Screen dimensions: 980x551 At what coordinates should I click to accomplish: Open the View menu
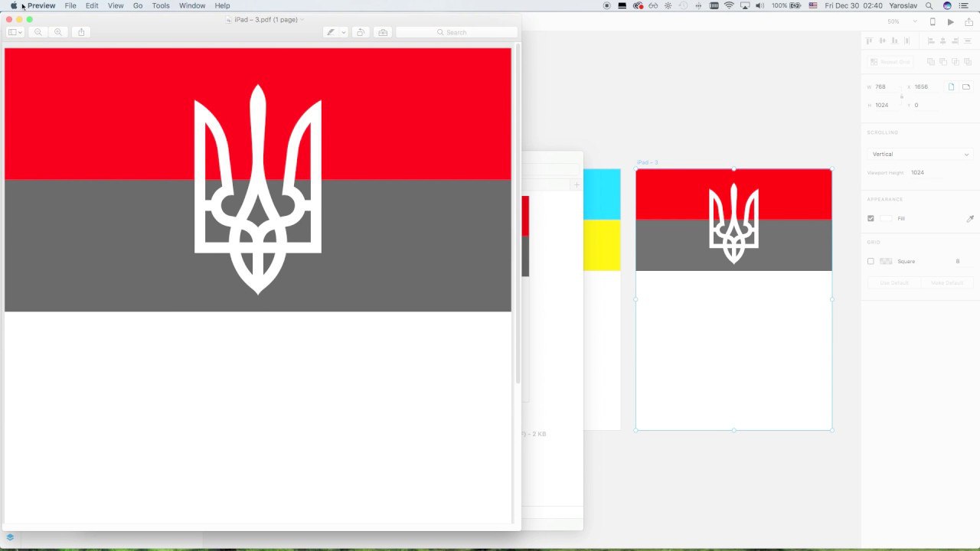116,5
